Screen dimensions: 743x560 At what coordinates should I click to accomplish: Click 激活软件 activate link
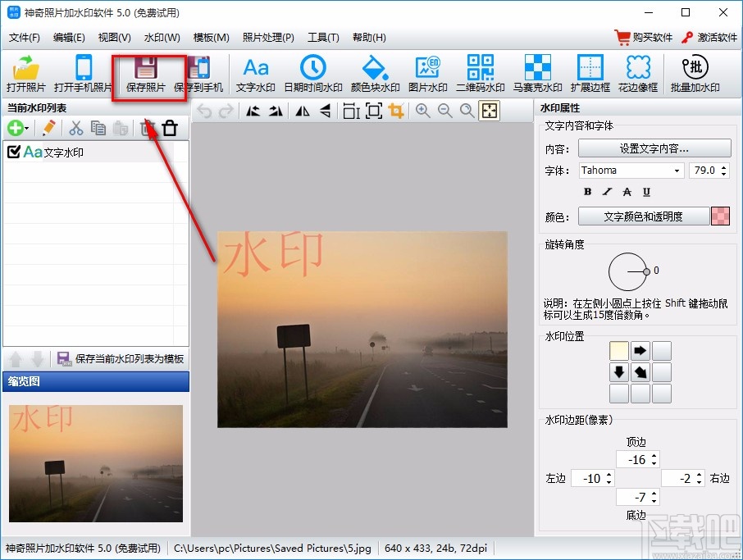pyautogui.click(x=709, y=38)
